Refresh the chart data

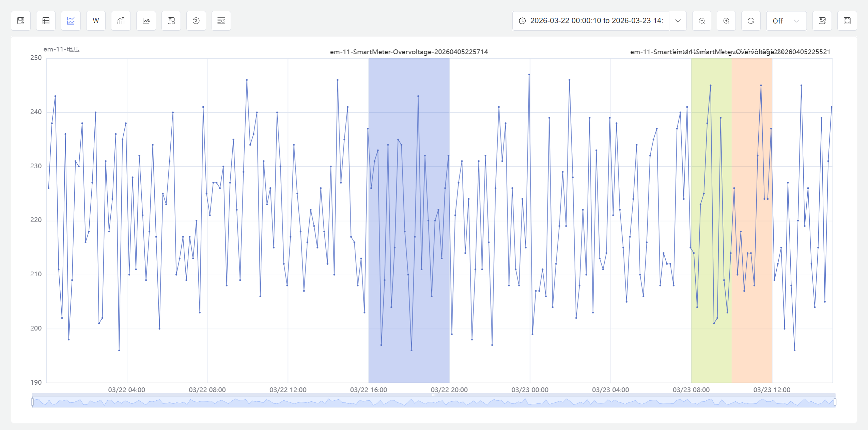(751, 21)
